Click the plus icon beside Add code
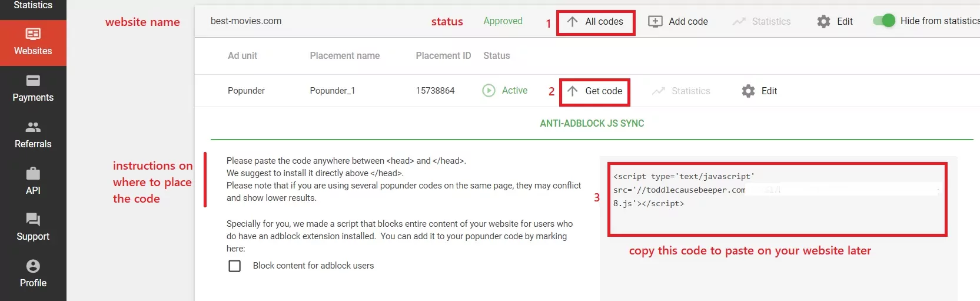 pyautogui.click(x=655, y=21)
